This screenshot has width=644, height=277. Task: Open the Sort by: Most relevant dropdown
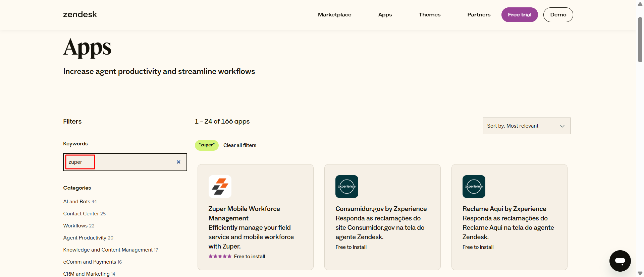(x=527, y=126)
